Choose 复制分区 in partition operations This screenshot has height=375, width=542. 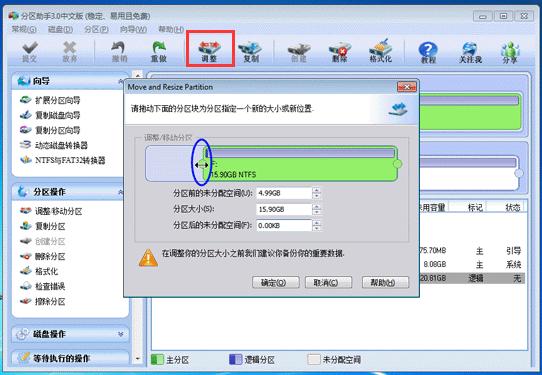point(43,226)
